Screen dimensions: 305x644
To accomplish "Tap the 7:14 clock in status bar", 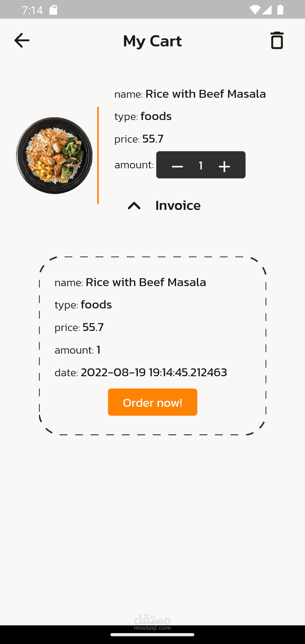I will [32, 10].
